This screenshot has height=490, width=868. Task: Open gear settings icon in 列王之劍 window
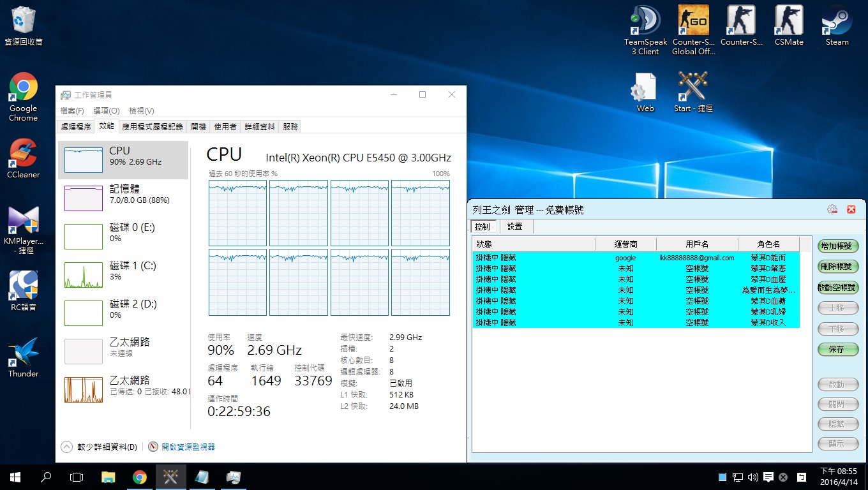point(832,209)
